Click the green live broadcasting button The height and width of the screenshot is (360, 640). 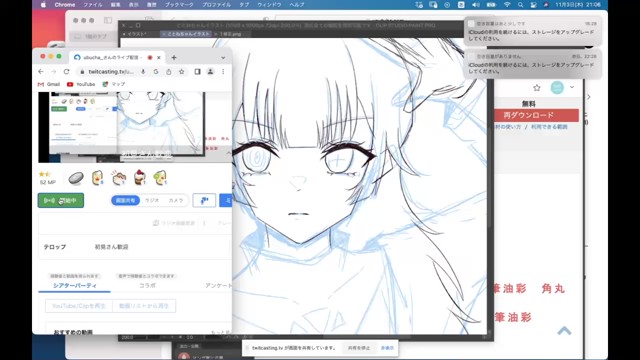point(61,200)
